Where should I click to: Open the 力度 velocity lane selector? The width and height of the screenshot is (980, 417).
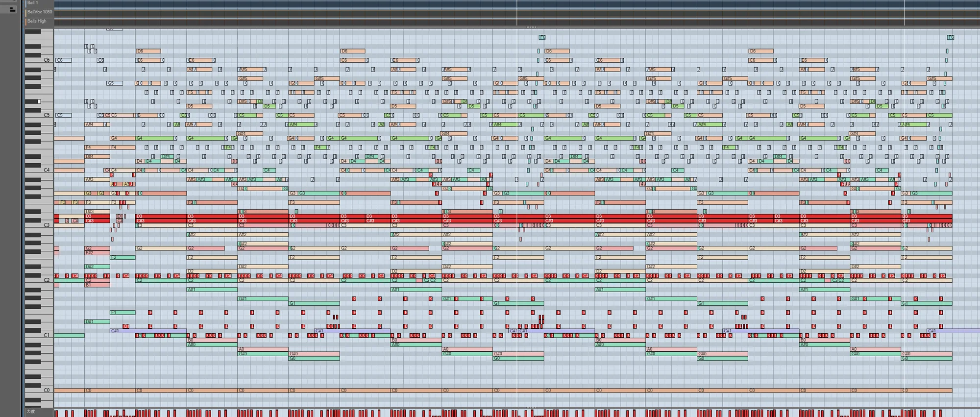[31, 412]
